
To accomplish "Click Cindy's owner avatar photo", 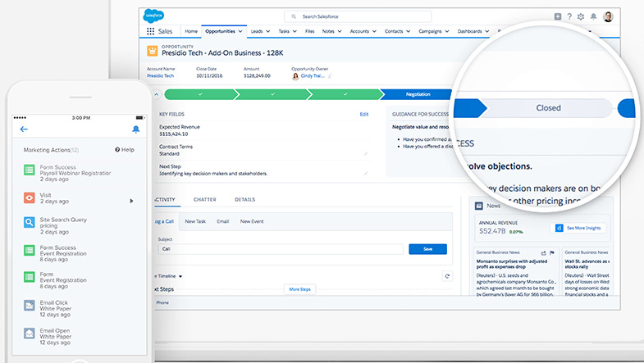I will tap(295, 76).
